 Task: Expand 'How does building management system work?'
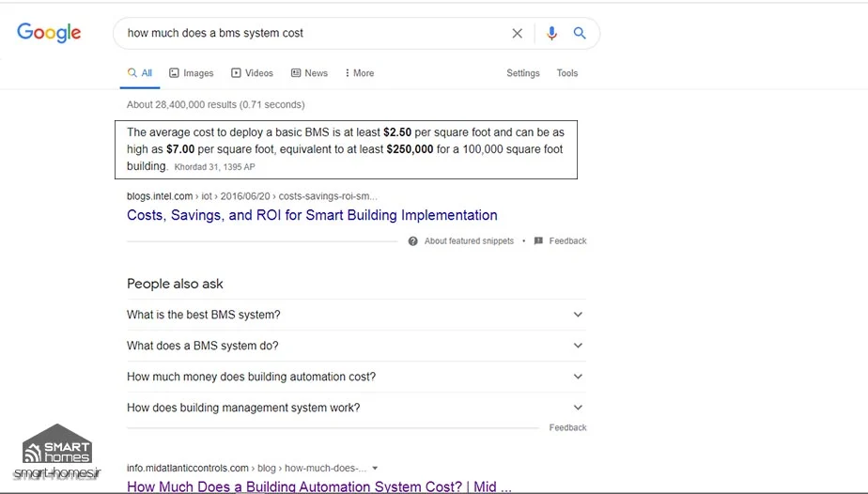(x=356, y=408)
